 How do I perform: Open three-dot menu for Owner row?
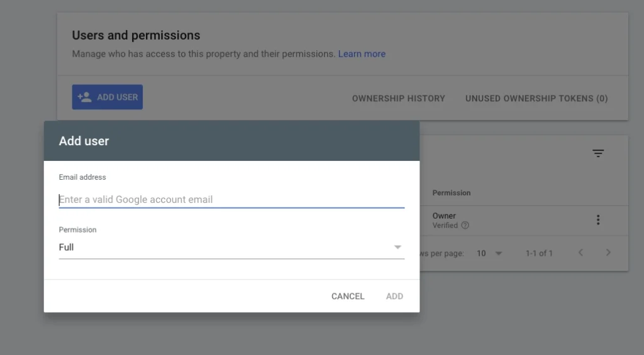pyautogui.click(x=598, y=220)
